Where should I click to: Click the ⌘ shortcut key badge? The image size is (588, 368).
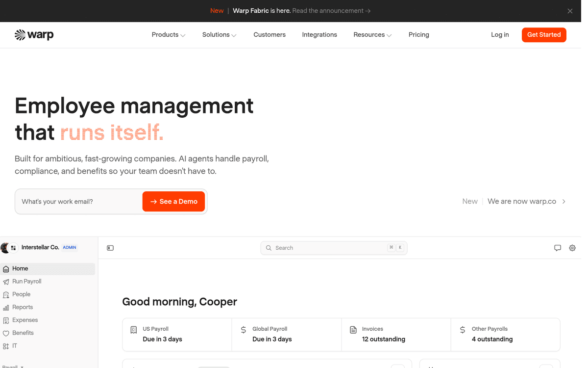[392, 248]
